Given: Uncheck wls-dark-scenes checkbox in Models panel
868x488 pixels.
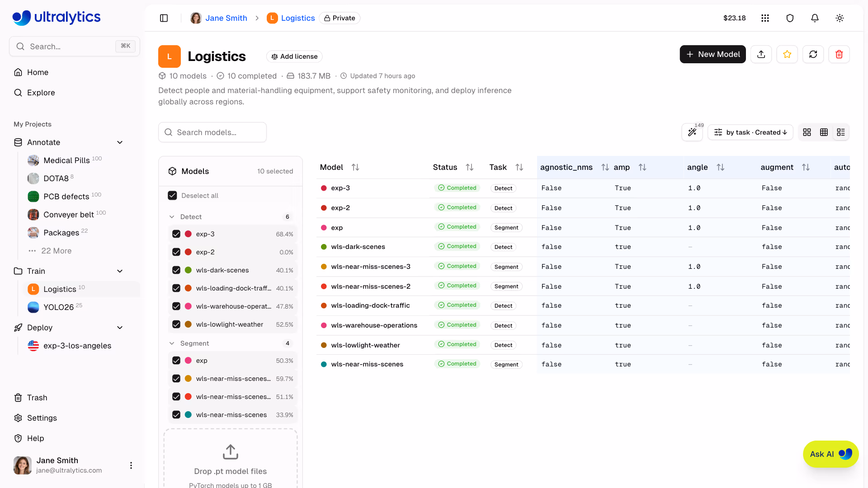Looking at the screenshot, I should pyautogui.click(x=176, y=270).
